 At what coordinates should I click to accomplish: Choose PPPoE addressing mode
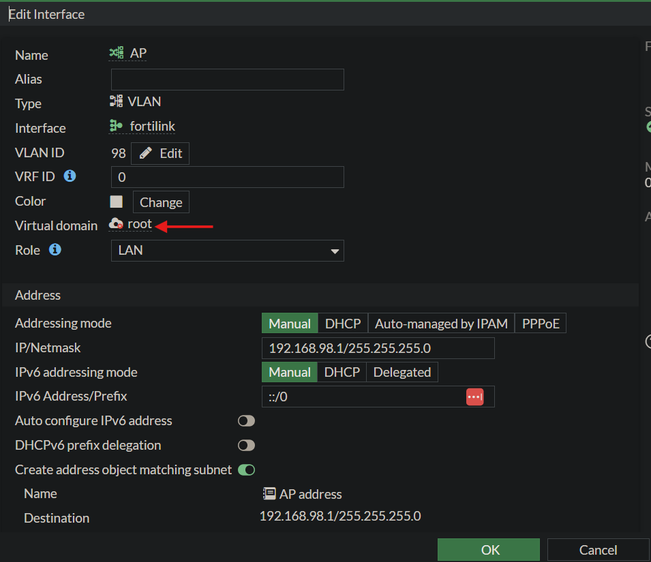541,323
